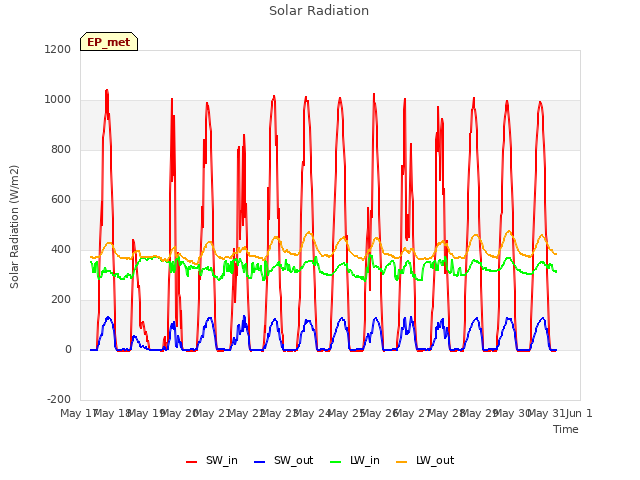Click the blue SW_out legend color marker

[x=260, y=462]
